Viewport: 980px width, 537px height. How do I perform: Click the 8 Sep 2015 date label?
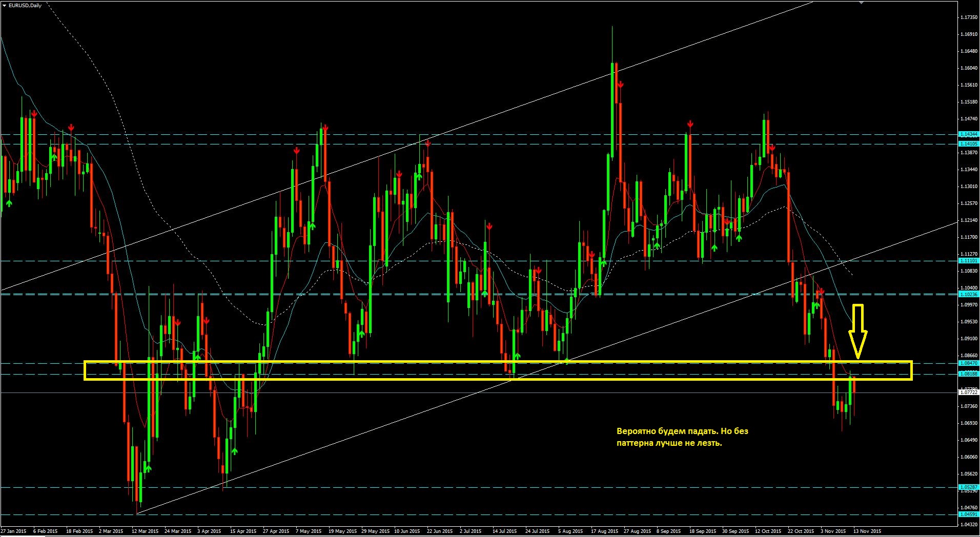click(669, 531)
